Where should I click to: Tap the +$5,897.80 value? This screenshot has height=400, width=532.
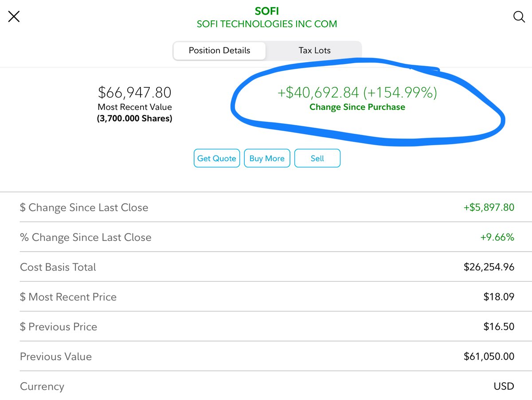coord(489,207)
